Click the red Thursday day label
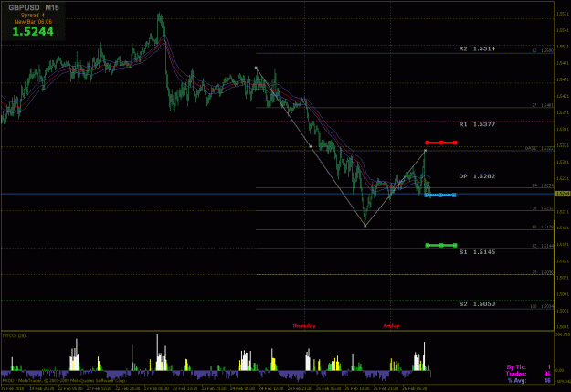This screenshot has height=392, width=571. (304, 326)
